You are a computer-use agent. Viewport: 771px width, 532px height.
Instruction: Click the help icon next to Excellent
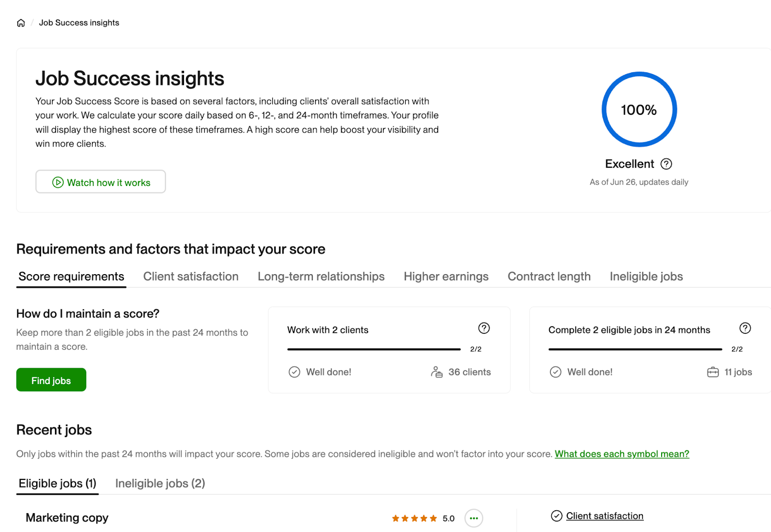pos(666,164)
